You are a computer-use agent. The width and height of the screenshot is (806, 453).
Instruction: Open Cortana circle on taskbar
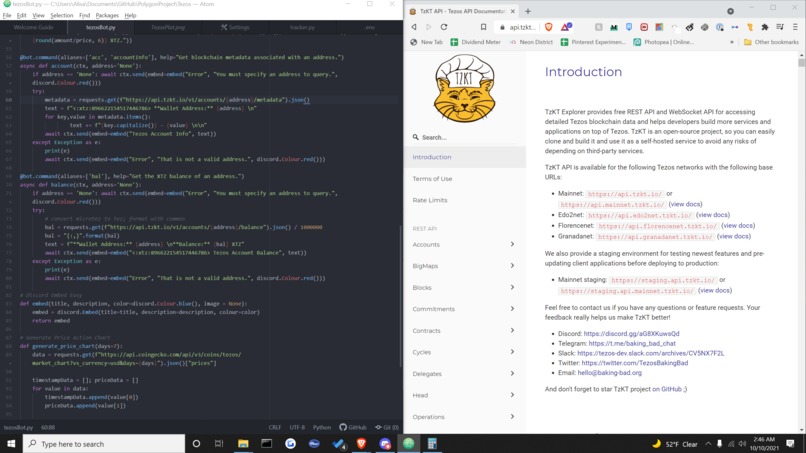(196, 443)
